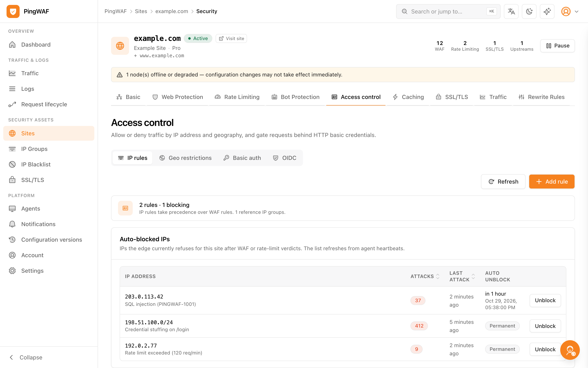Viewport: 588px width, 368px height.
Task: Open the Rewrite Rules tab
Action: [541, 97]
